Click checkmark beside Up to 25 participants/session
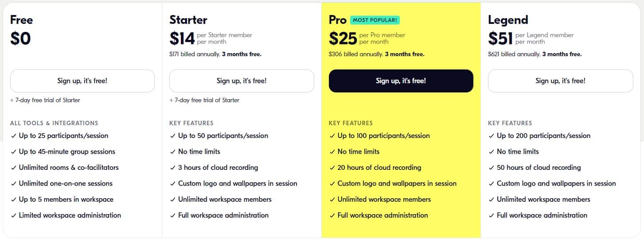The height and width of the screenshot is (242, 644). pos(13,136)
